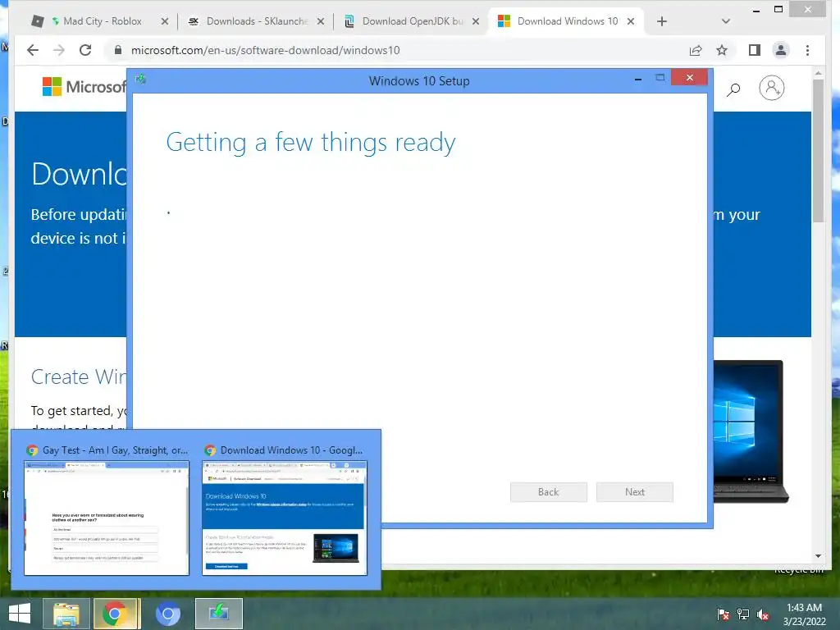Click the forward navigation arrow in Chrome

[59, 50]
